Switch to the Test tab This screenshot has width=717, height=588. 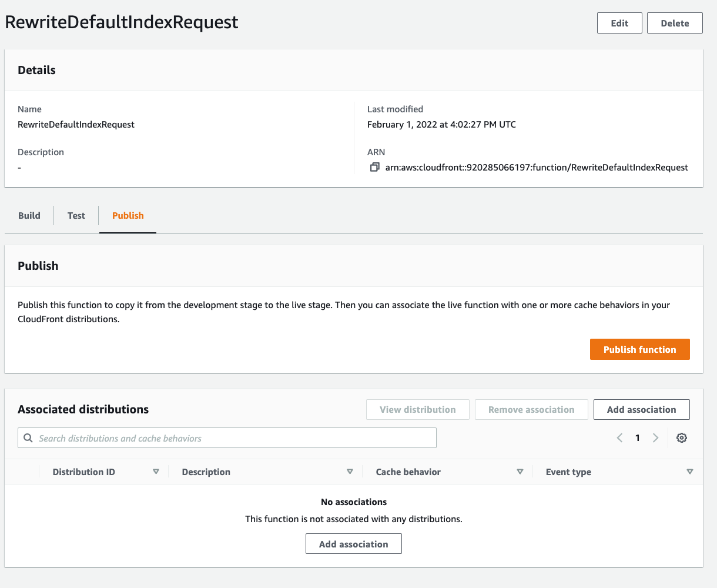(76, 215)
